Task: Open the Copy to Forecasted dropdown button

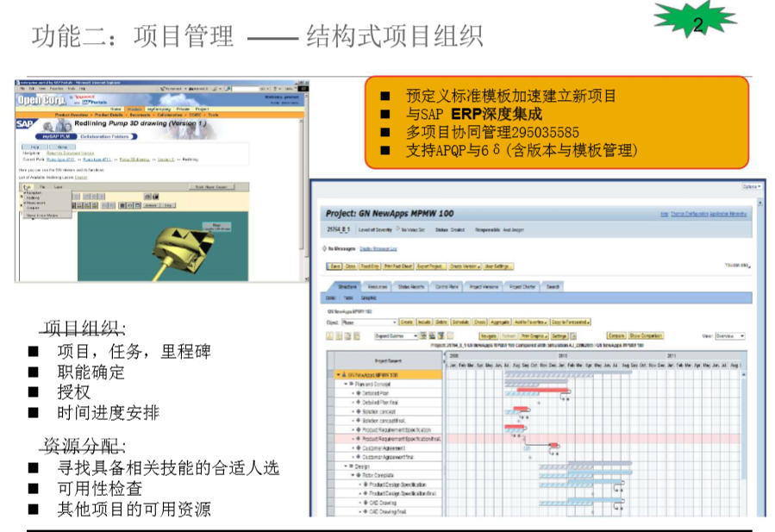Action: coord(571,322)
